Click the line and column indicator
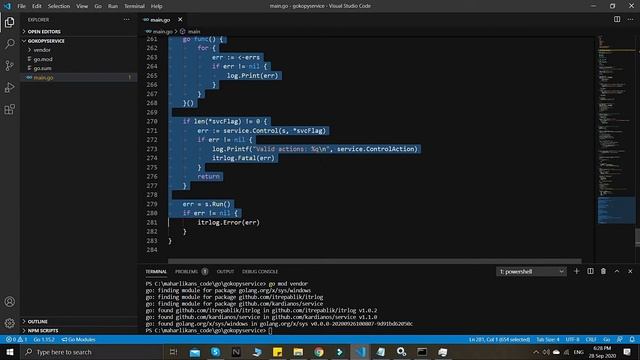Viewport: 640px width, 360px height. click(x=499, y=340)
